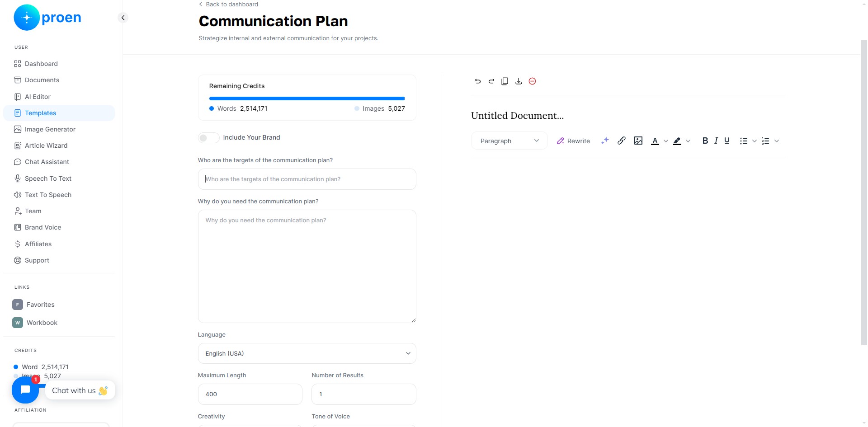The width and height of the screenshot is (868, 427).
Task: Open Support in the sidebar
Action: [59, 260]
